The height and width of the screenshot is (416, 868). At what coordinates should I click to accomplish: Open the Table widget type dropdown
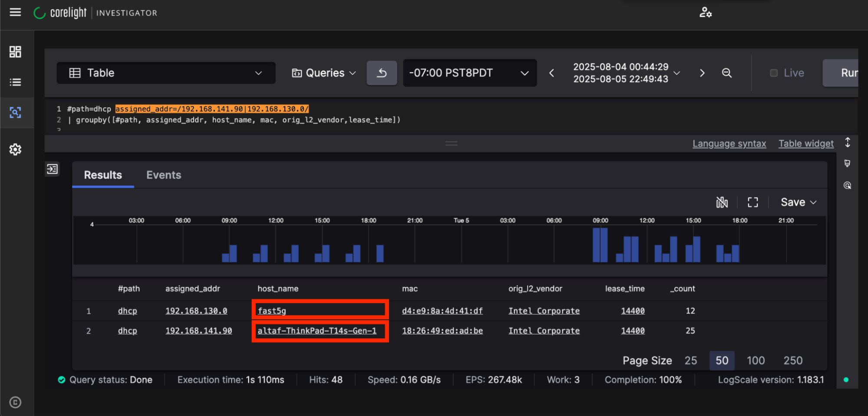point(166,73)
